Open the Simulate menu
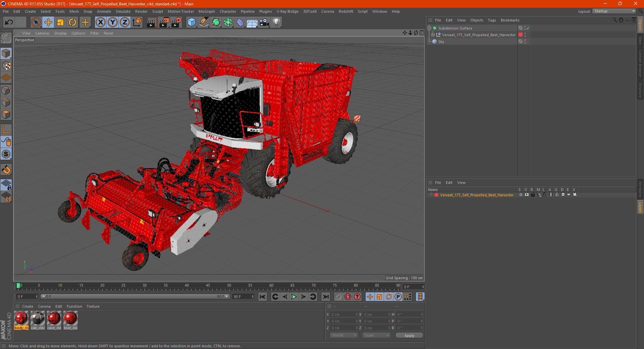The image size is (644, 349). click(123, 11)
